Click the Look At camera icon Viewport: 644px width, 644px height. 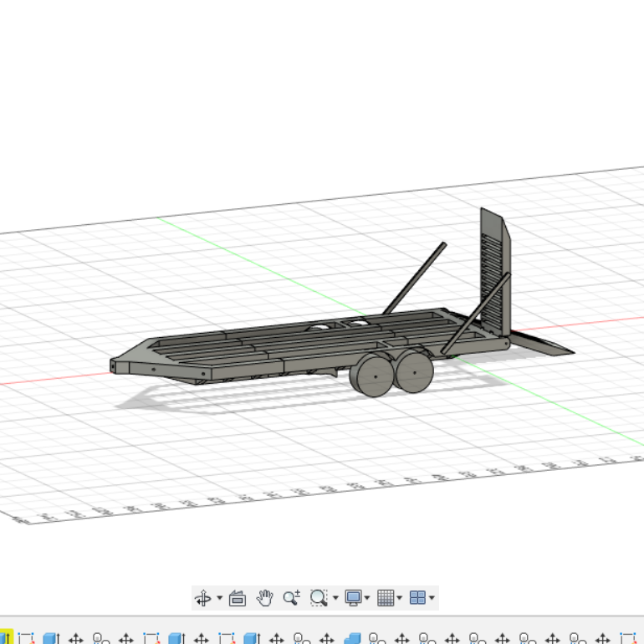pos(238,598)
